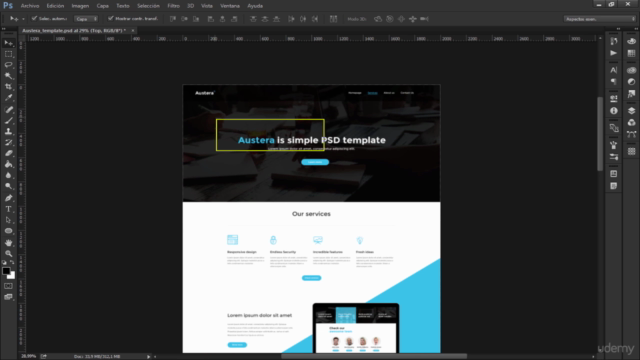
Task: Open the Styles panel icon
Action: 631,94
